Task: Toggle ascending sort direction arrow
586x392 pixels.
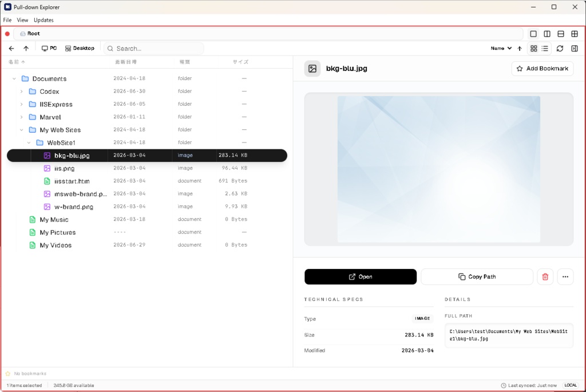Action: click(520, 49)
